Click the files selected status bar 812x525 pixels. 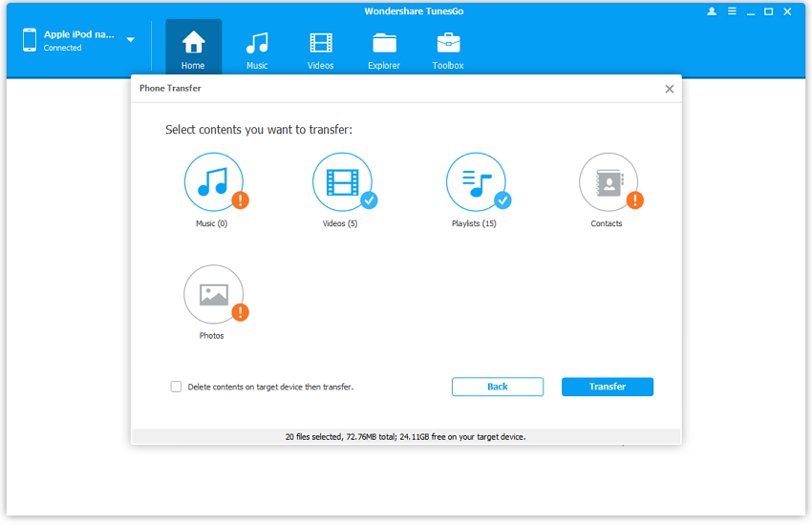[x=405, y=436]
